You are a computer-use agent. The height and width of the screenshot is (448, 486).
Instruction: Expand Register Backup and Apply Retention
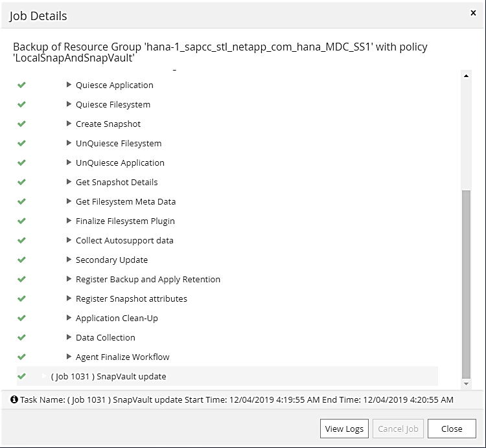69,279
